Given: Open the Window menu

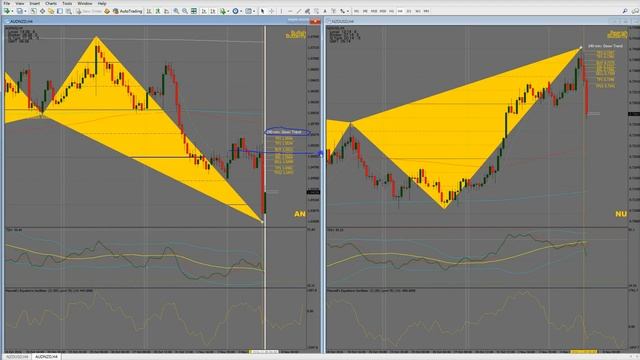Looking at the screenshot, I should 85,3.
